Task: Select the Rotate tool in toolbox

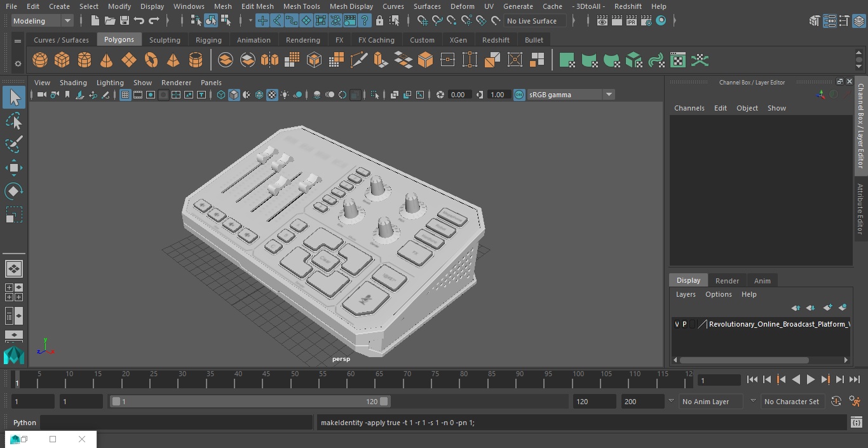Action: (14, 191)
